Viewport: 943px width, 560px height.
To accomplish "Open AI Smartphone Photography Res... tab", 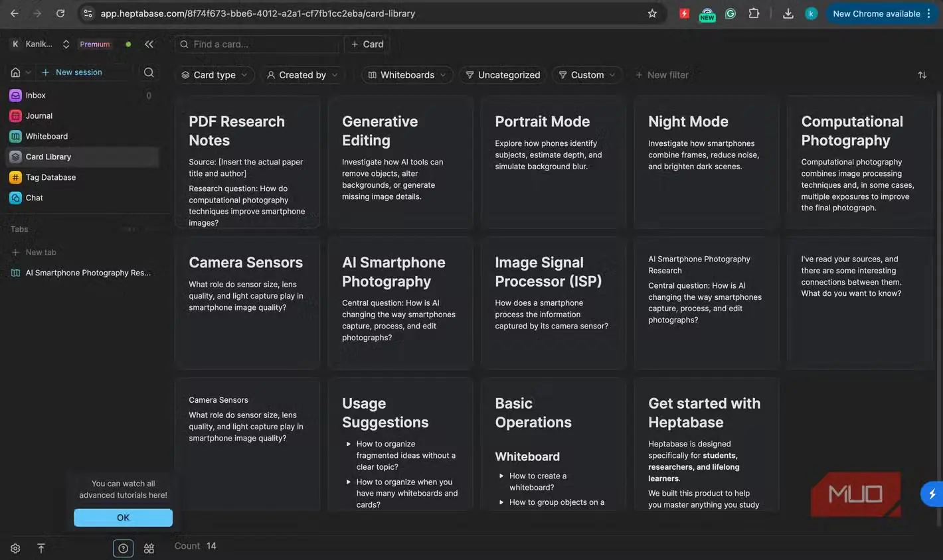I will pos(82,273).
